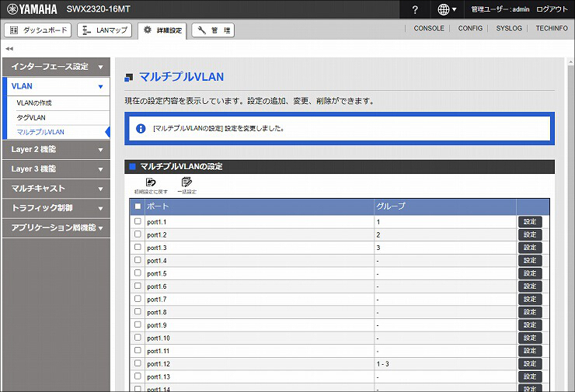
Task: Click the port1.8 row label
Action: (x=157, y=312)
